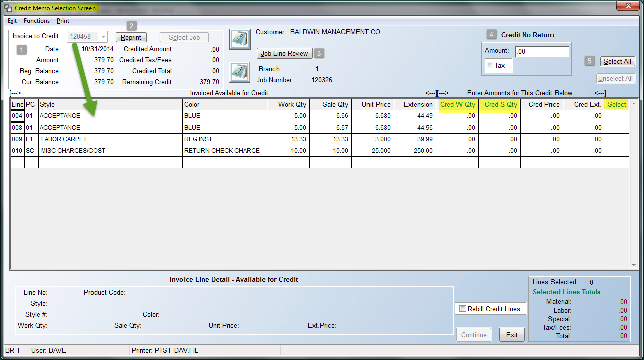The height and width of the screenshot is (360, 644).
Task: Toggle the Tax checkbox in Credit No Return
Action: (x=490, y=65)
